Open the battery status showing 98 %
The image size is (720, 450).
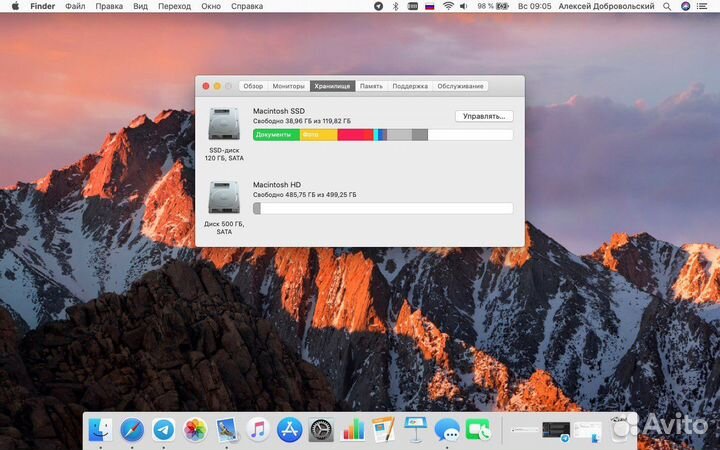tap(493, 6)
